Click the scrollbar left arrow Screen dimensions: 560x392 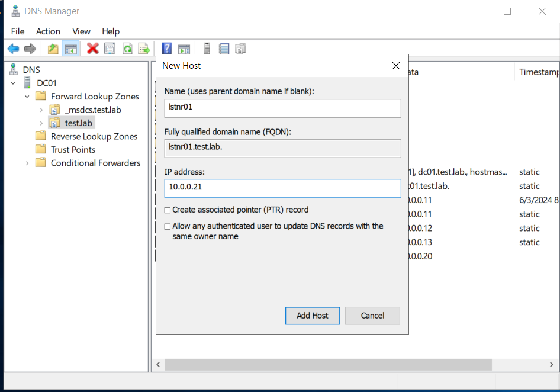point(158,365)
